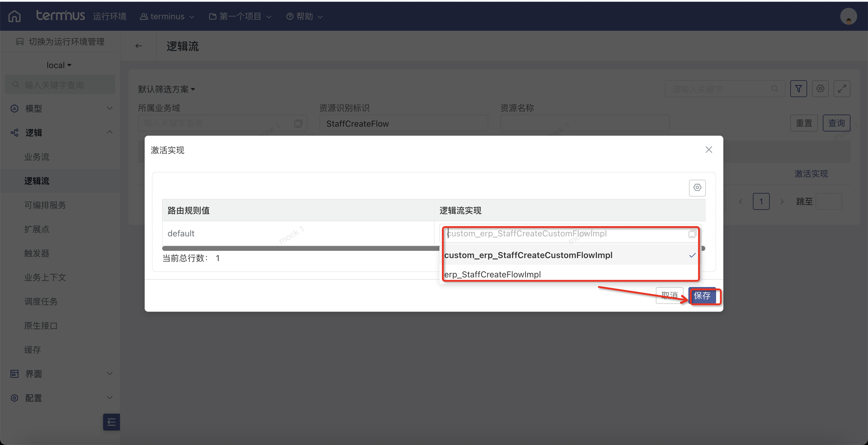Click the user avatar in top right
The image size is (868, 445).
[848, 16]
